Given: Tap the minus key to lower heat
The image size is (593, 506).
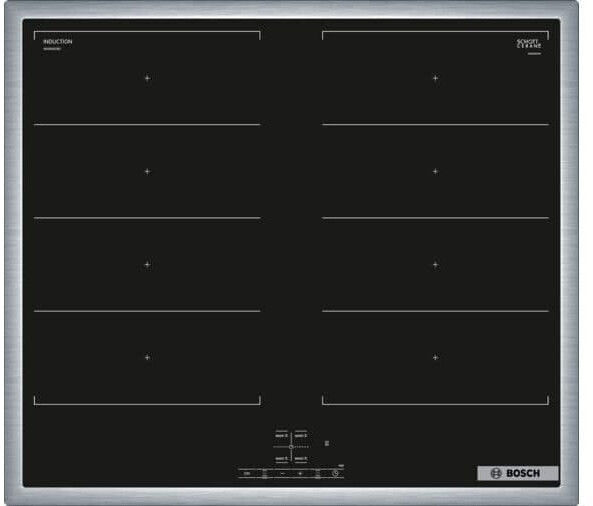Looking at the screenshot, I should (283, 473).
